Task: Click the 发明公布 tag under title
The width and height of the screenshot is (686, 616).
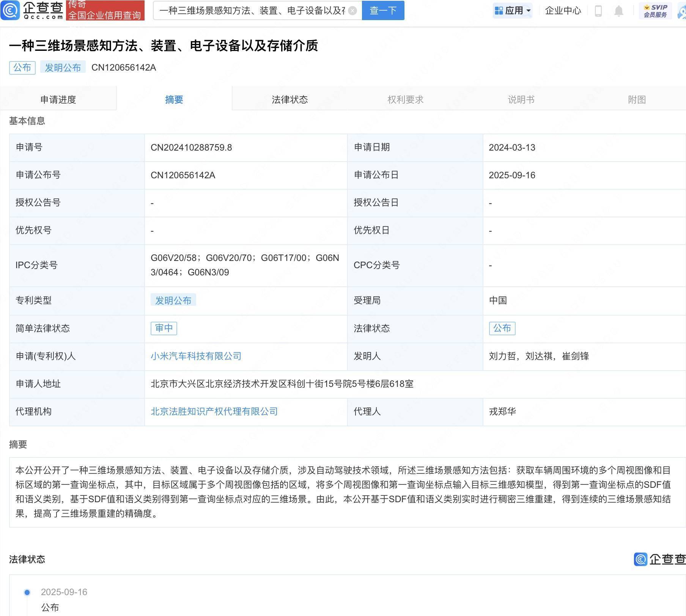Action: tap(63, 68)
